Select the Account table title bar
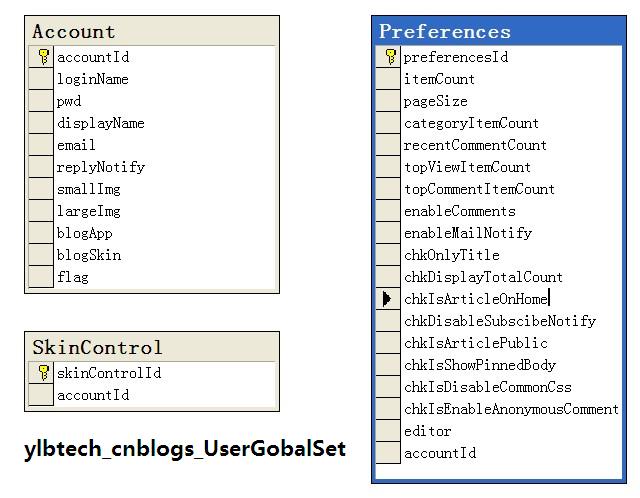 (151, 31)
